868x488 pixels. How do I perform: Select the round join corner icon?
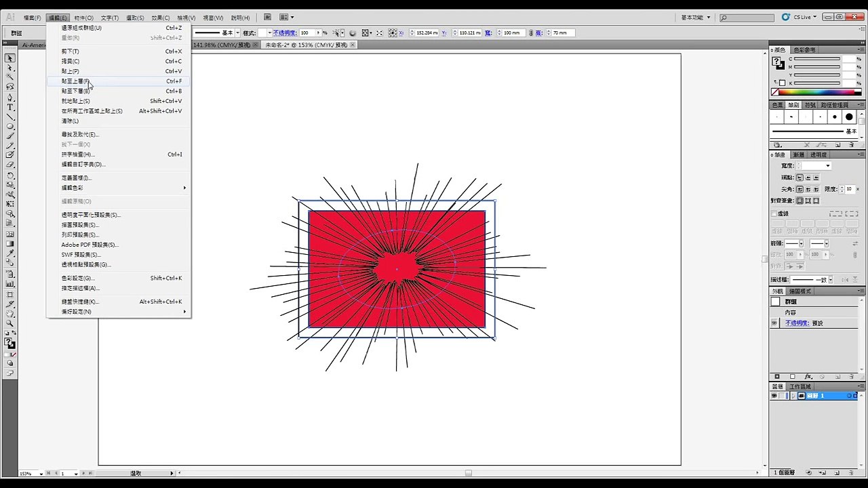pos(808,189)
